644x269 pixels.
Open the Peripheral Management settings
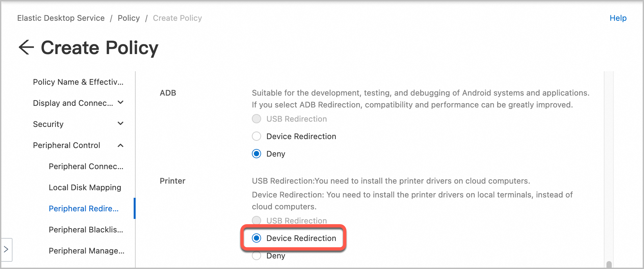tap(87, 251)
